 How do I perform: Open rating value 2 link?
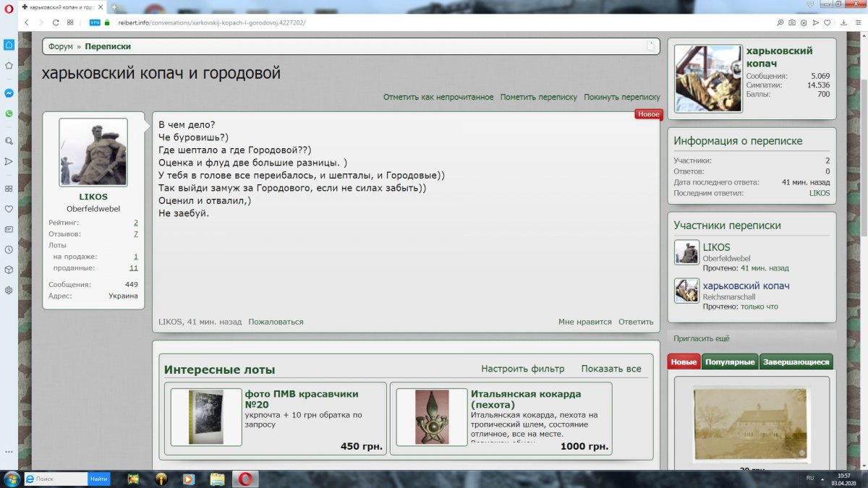[135, 223]
